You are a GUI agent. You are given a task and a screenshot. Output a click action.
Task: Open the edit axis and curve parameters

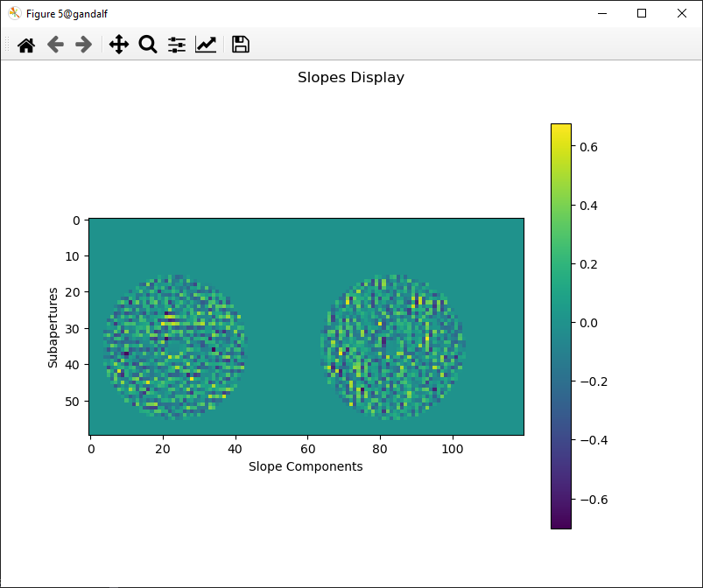[206, 45]
